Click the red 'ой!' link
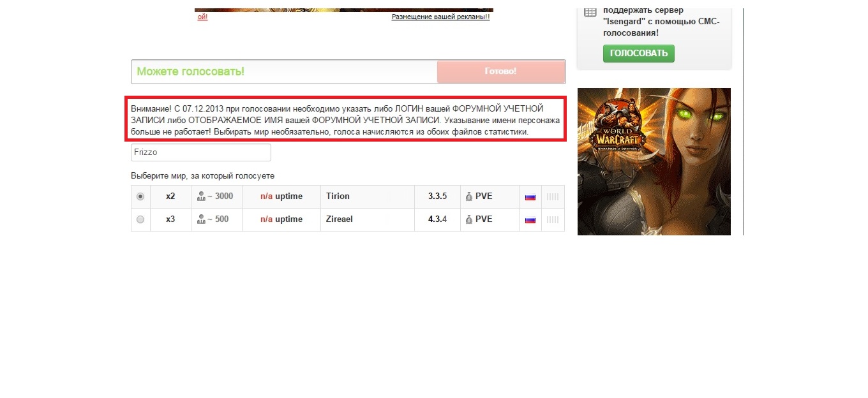The height and width of the screenshot is (398, 868). [202, 17]
